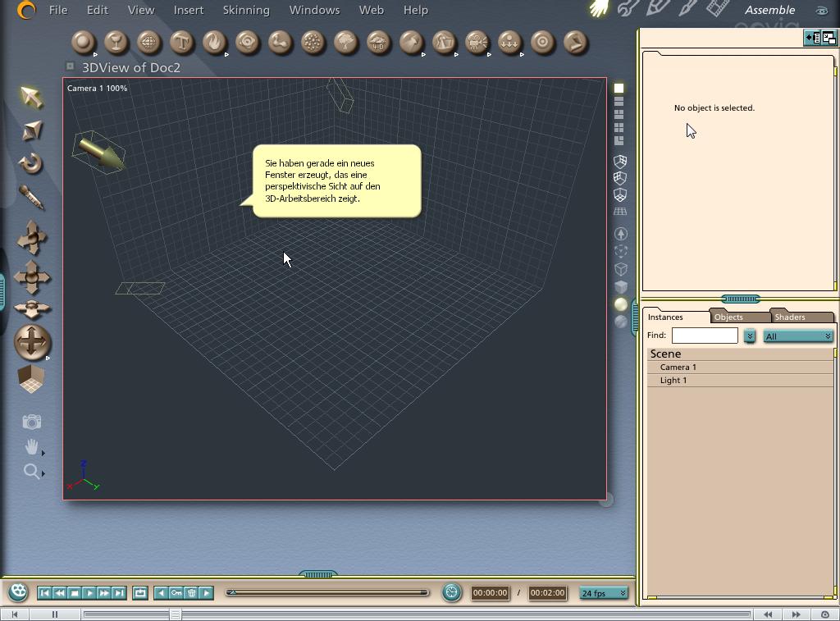840x621 pixels.
Task: Open the Render room film strip icon
Action: click(718, 9)
